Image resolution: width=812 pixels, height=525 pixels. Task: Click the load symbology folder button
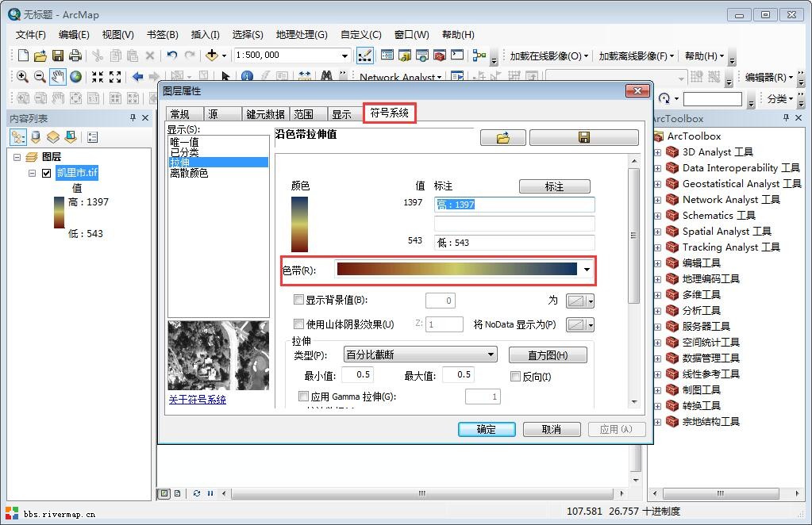(x=503, y=137)
